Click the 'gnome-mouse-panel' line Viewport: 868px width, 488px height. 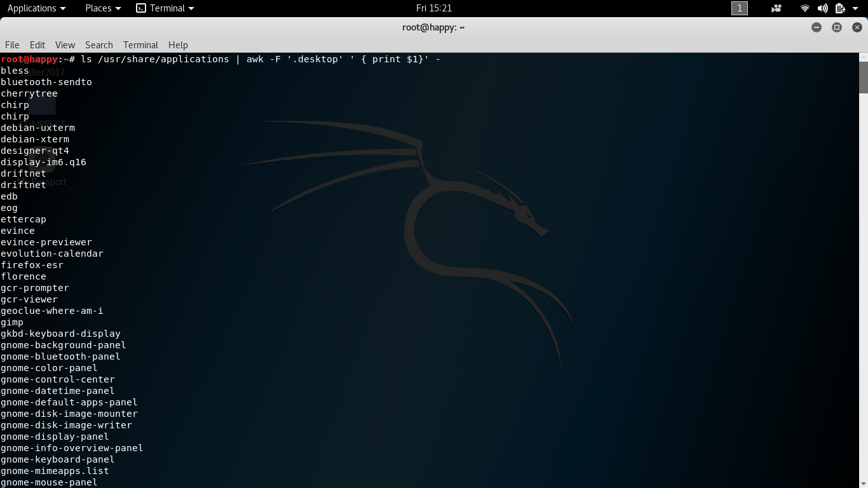click(49, 482)
